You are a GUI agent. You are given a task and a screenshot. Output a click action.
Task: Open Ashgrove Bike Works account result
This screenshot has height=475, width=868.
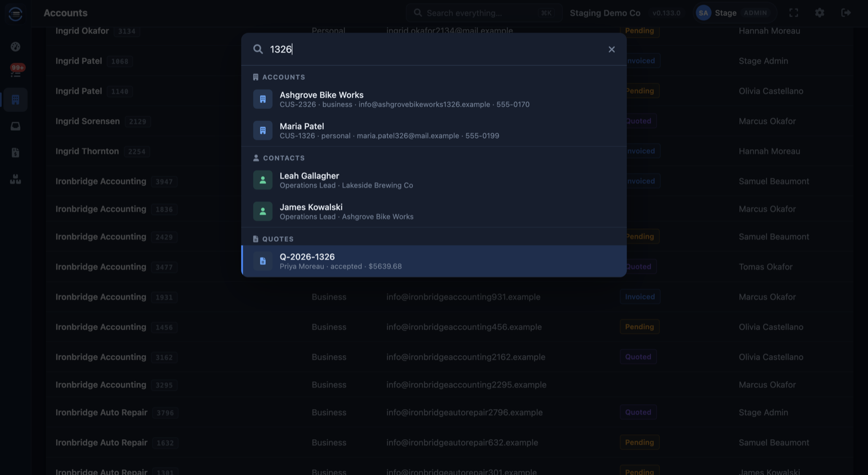(x=434, y=99)
